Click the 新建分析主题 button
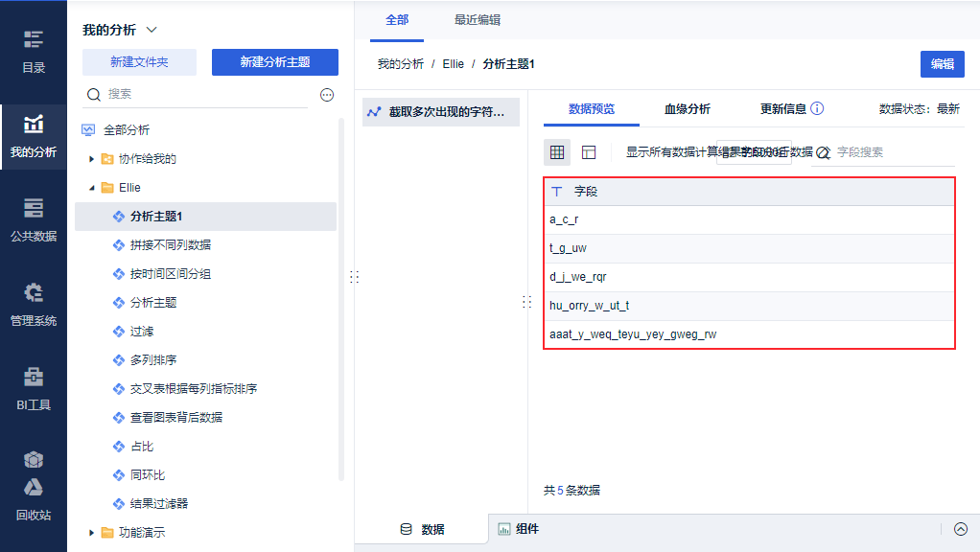This screenshot has height=552, width=980. [x=275, y=62]
